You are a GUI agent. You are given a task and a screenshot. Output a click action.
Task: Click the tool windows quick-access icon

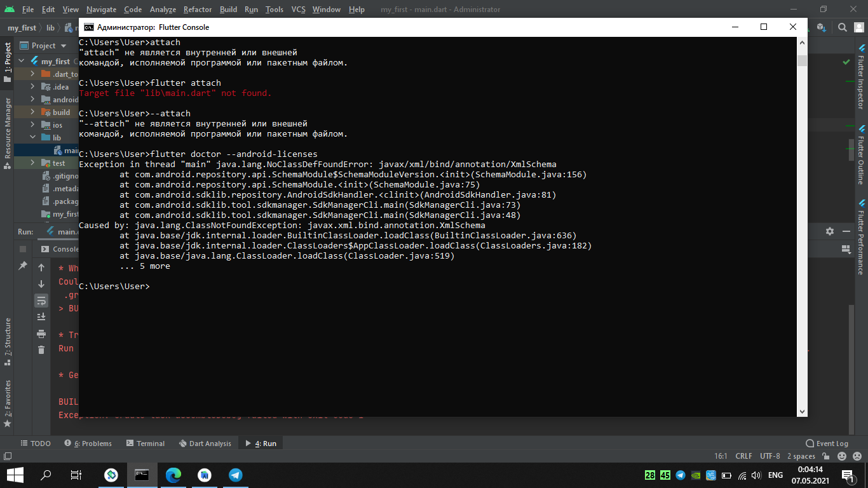(x=7, y=456)
